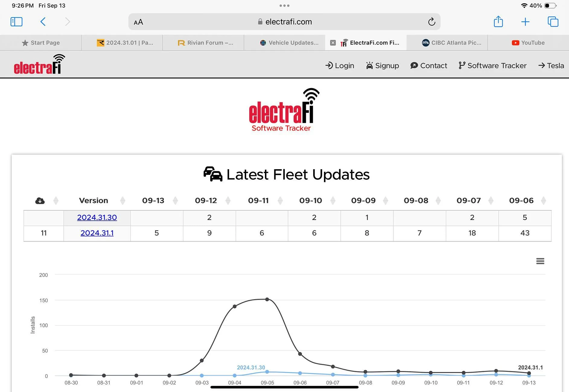
Task: Click the ElectraFi Software Tracker center logo
Action: coord(284,110)
